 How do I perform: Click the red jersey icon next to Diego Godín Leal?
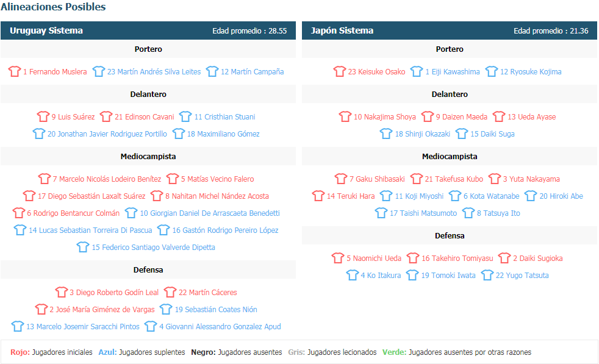(x=61, y=292)
